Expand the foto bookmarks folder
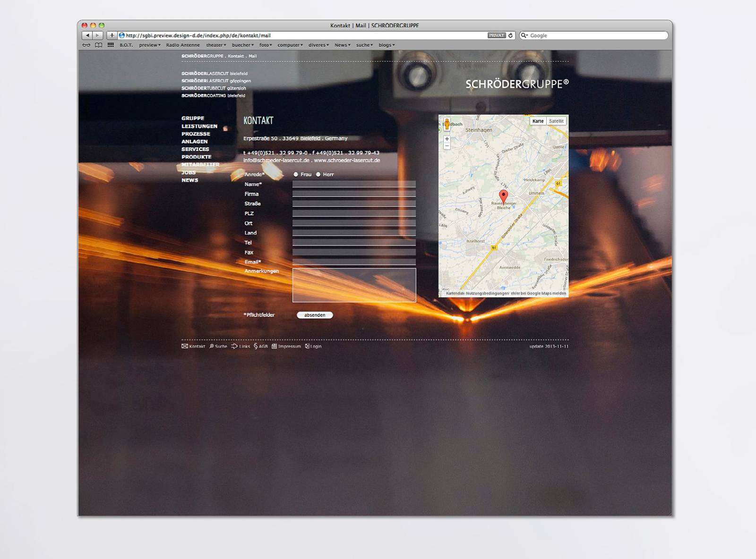756x559 pixels. point(266,45)
